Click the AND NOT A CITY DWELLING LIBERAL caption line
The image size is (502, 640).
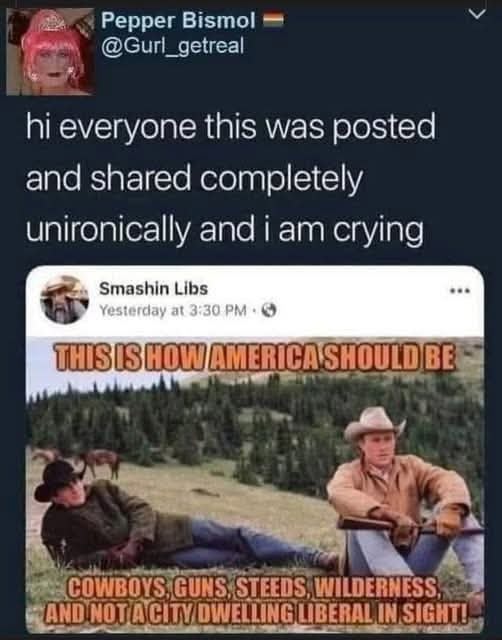point(256,610)
